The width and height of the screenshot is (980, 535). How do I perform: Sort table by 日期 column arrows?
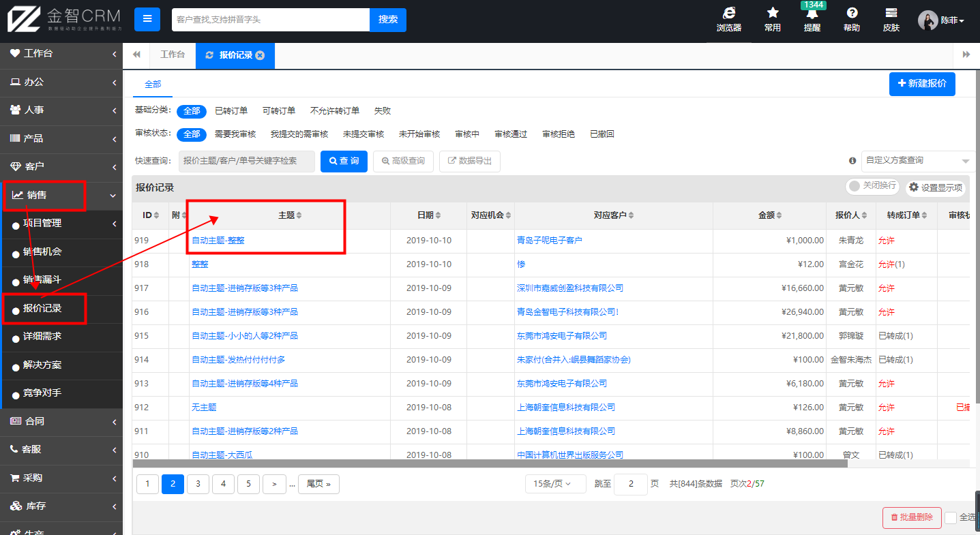pos(438,215)
